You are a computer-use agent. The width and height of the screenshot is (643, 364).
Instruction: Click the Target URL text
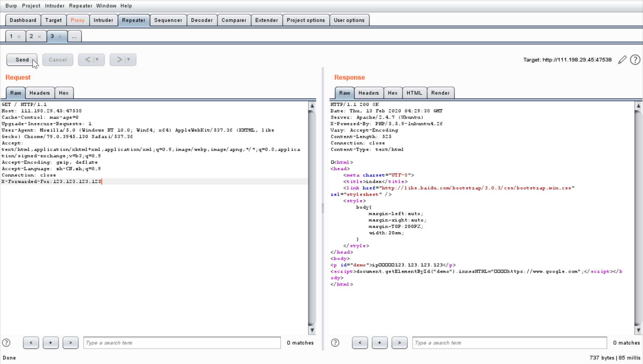567,60
